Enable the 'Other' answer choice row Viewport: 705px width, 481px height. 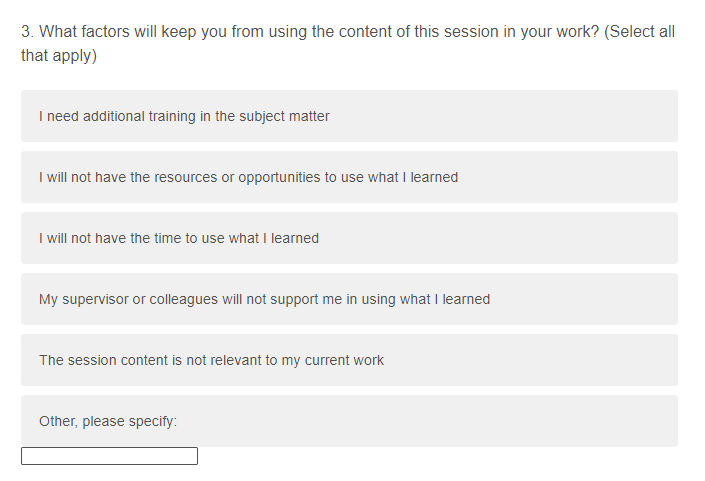349,421
